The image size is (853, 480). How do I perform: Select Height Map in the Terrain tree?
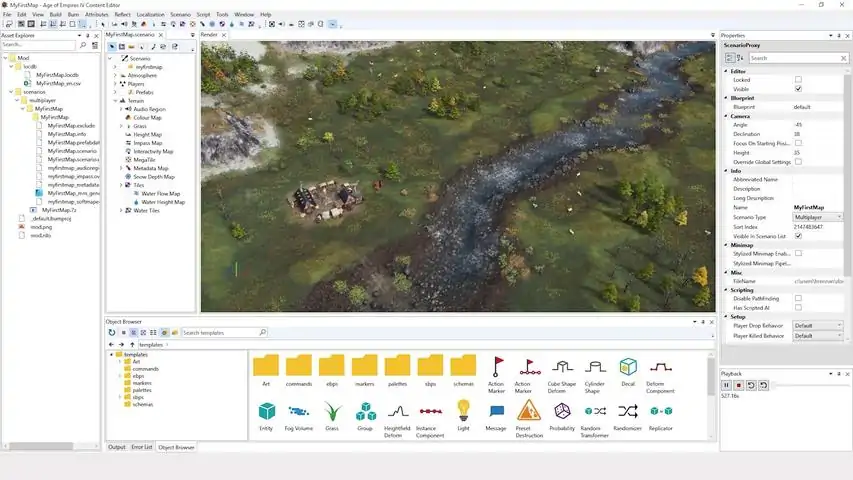pos(147,134)
